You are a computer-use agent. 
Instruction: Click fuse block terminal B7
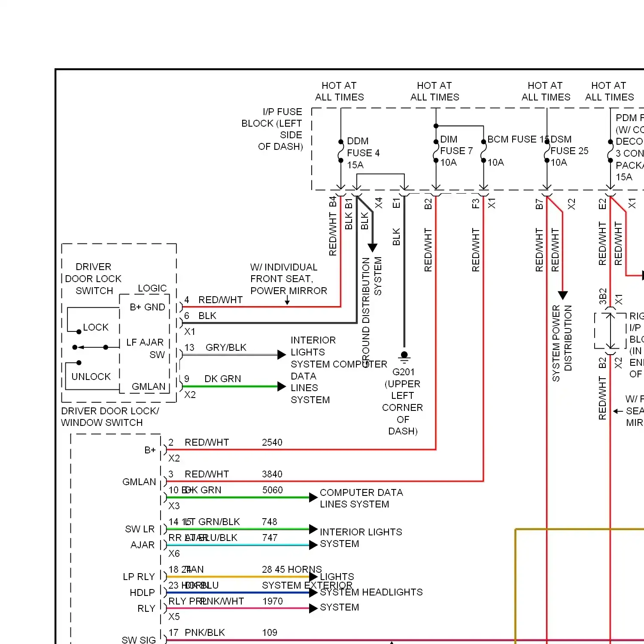tap(539, 204)
